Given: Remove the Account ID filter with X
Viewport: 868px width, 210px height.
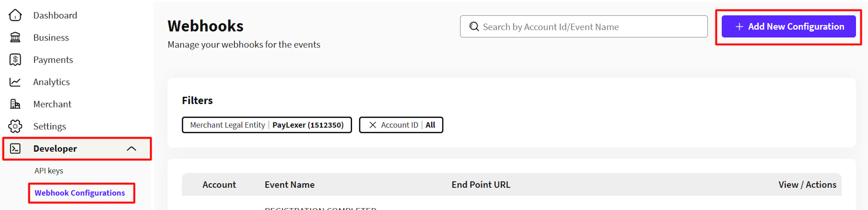Looking at the screenshot, I should tap(373, 125).
